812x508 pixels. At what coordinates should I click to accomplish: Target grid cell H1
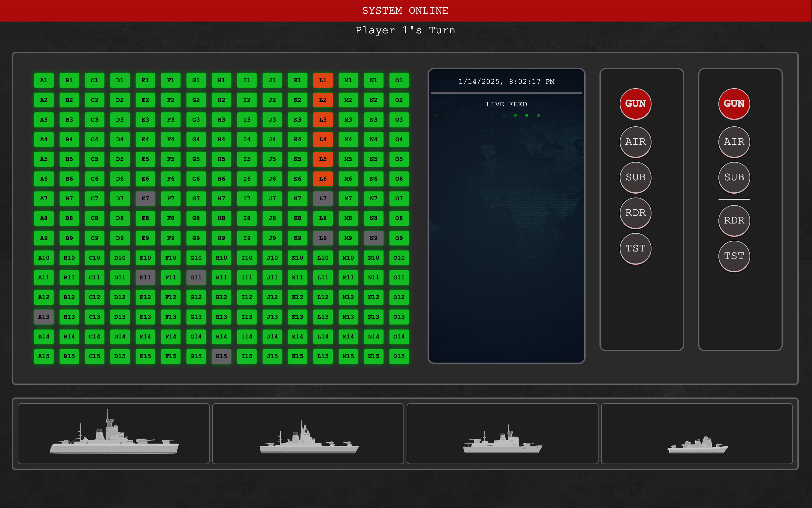pyautogui.click(x=221, y=80)
